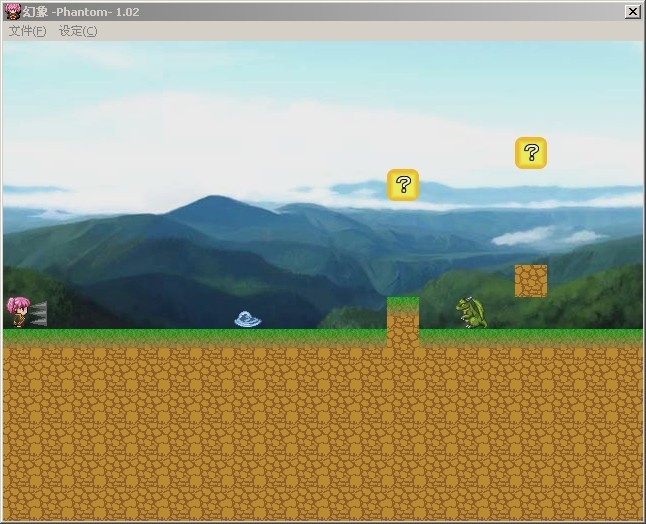Click the large cobblestone ground area
The image size is (646, 524).
pos(323,433)
